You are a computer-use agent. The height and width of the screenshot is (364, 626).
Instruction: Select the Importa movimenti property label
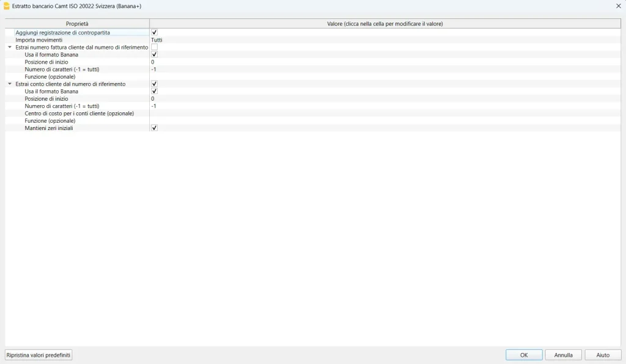[39, 40]
